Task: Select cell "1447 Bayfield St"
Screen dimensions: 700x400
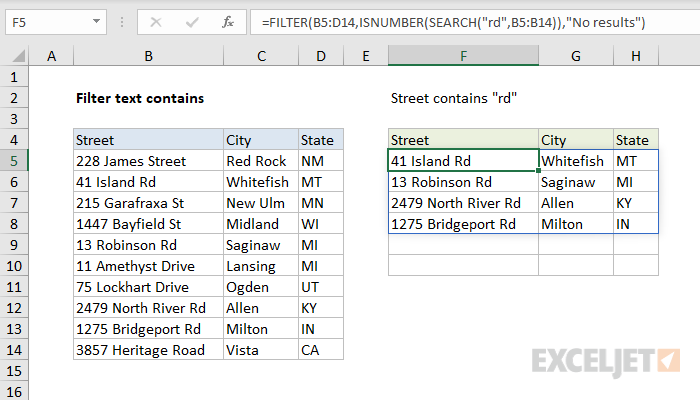Action: [148, 224]
